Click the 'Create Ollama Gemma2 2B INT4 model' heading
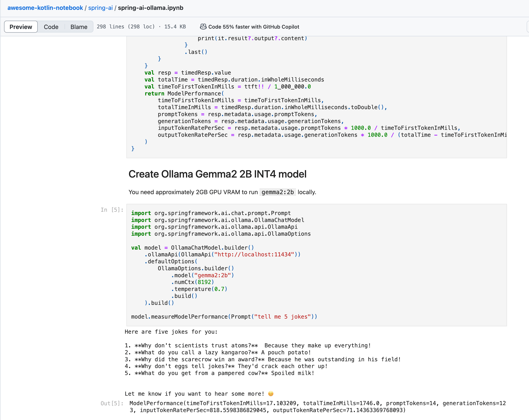This screenshot has height=420, width=529. pyautogui.click(x=217, y=174)
